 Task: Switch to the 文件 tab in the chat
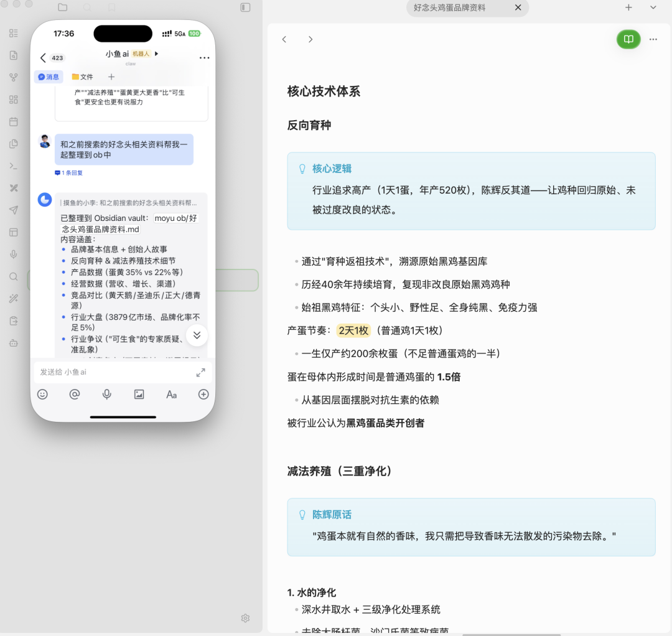coord(83,77)
